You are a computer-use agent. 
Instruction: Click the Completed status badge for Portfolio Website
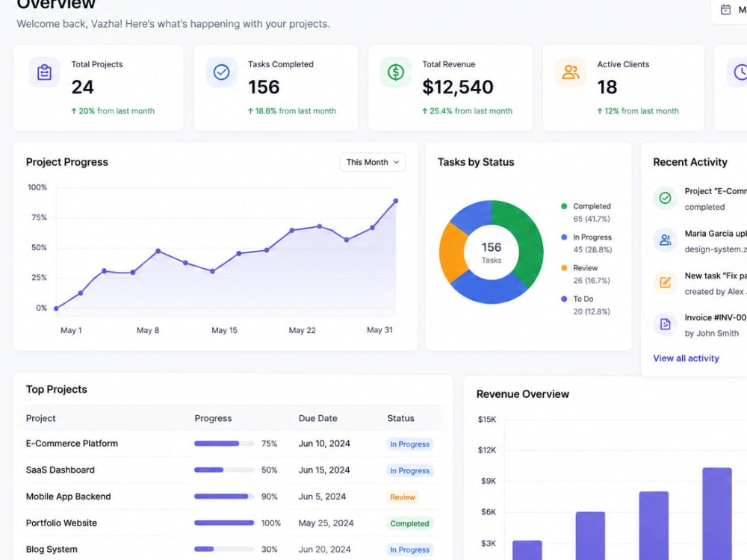click(x=409, y=524)
